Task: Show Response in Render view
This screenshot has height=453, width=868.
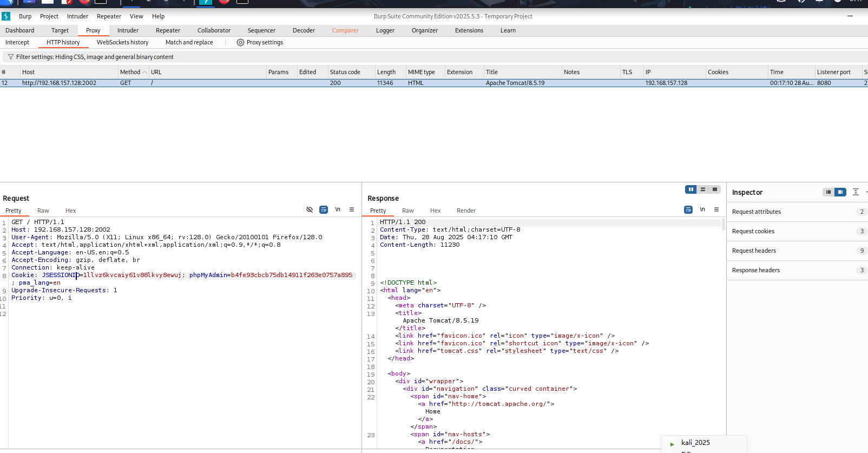Action: [x=466, y=211]
